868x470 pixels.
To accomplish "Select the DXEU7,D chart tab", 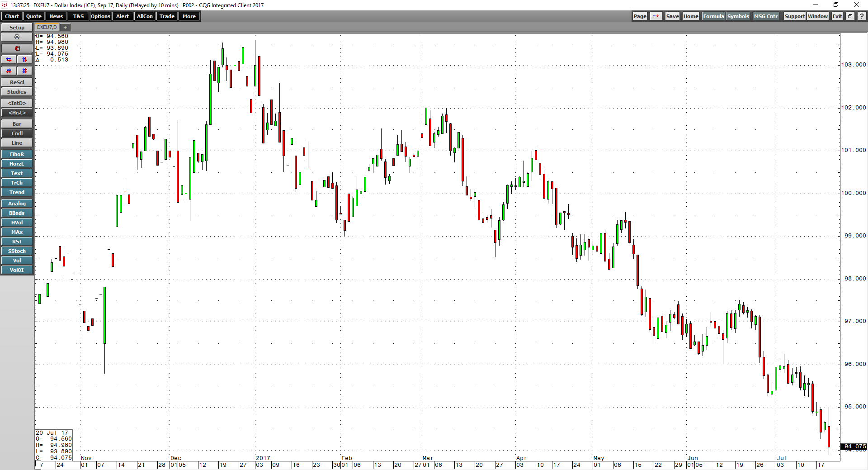I will click(x=47, y=28).
